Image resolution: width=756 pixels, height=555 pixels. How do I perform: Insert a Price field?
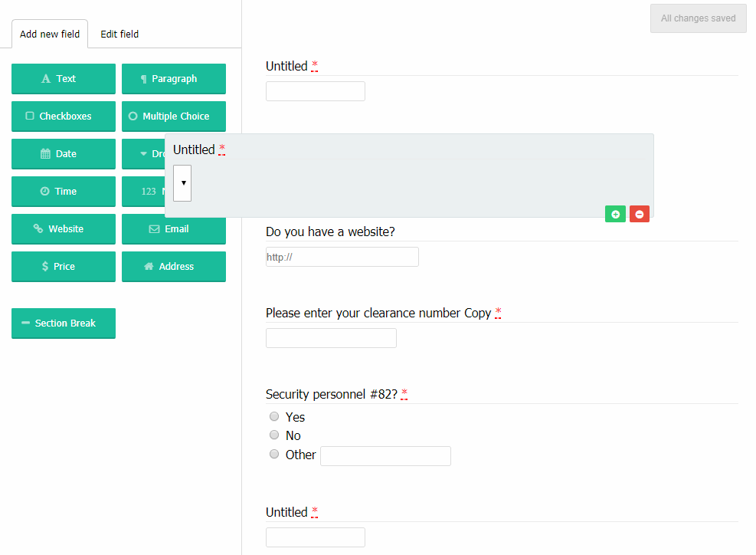[63, 266]
